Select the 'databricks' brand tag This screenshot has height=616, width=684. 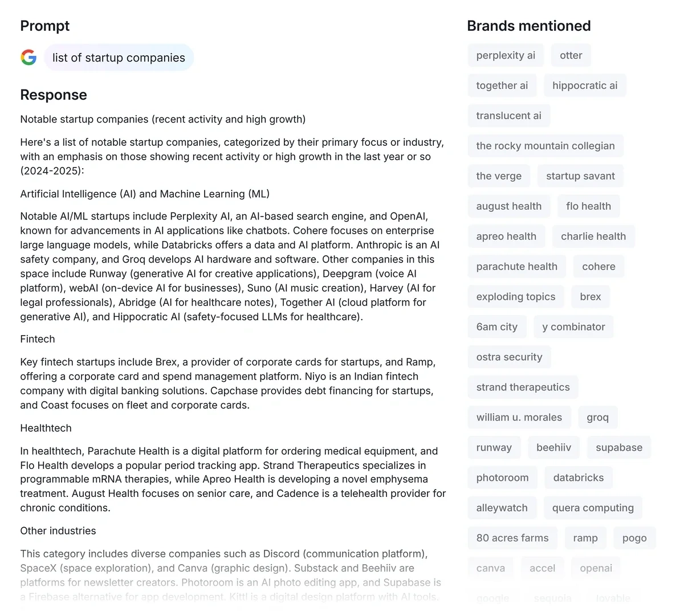(x=578, y=478)
